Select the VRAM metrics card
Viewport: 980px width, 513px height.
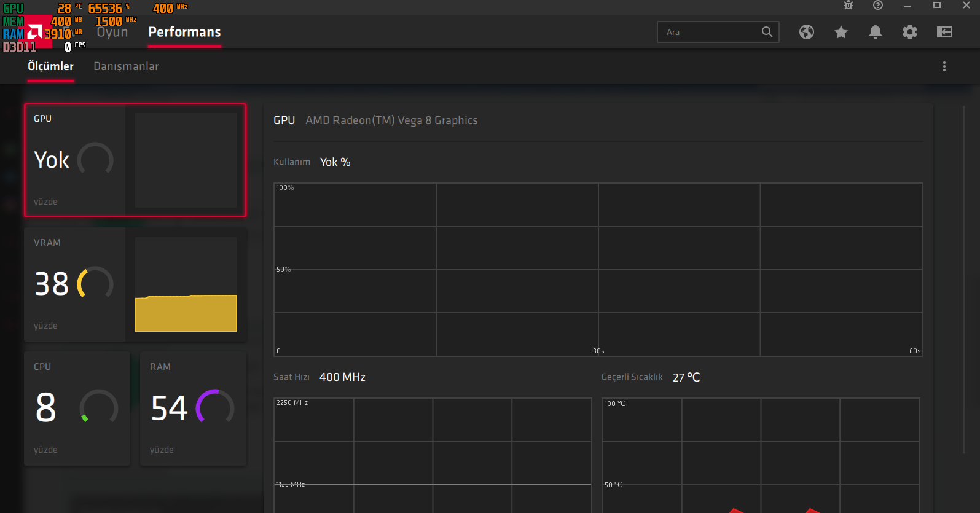(135, 284)
